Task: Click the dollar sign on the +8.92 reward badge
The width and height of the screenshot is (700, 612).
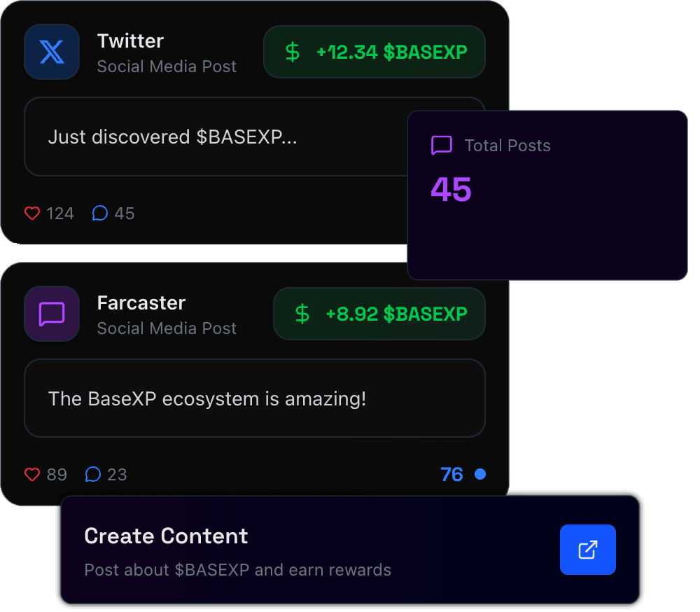Action: tap(302, 314)
